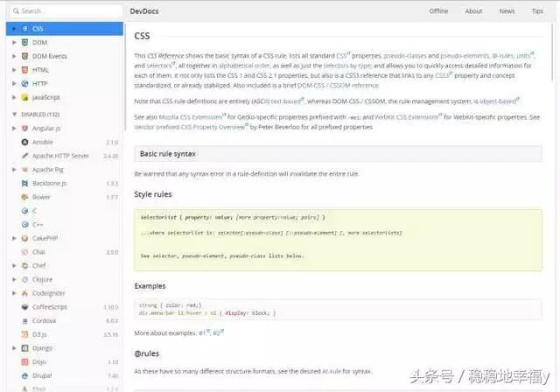Click the DevDocs title
This screenshot has width=560, height=392.
(x=144, y=11)
